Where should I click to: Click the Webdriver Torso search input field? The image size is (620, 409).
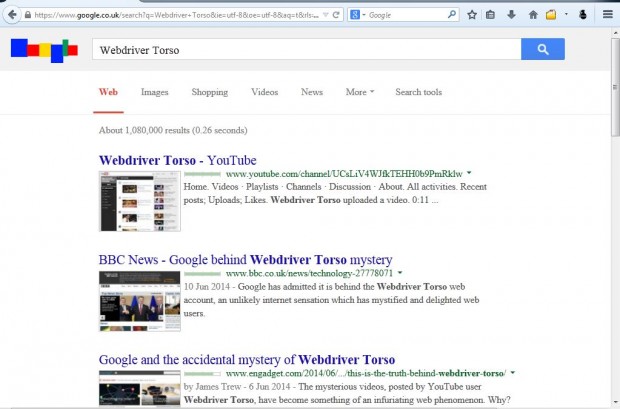(305, 50)
